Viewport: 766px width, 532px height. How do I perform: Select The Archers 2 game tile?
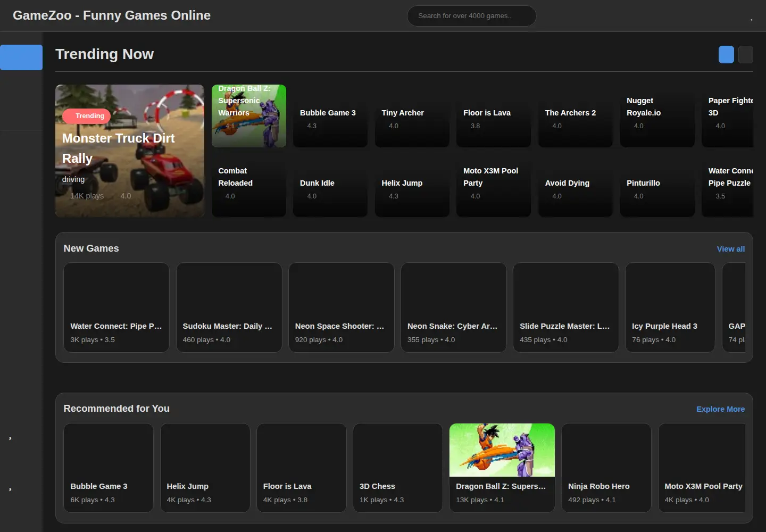pyautogui.click(x=576, y=116)
